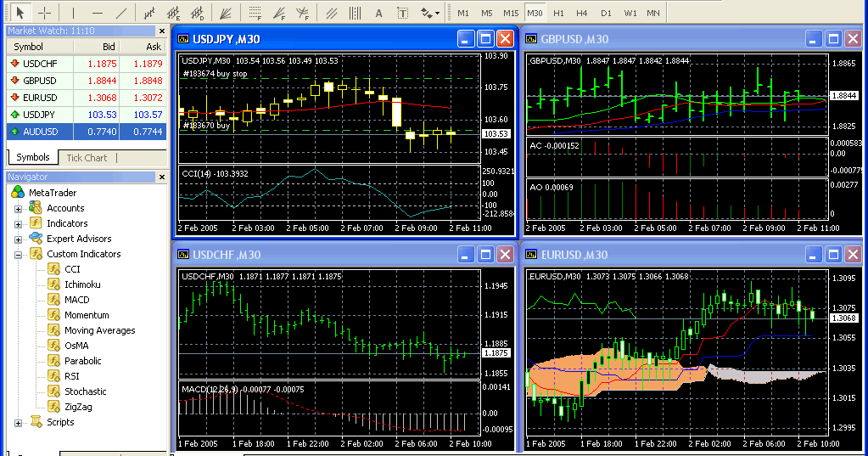Image resolution: width=868 pixels, height=456 pixels.
Task: Minimize the EURUSD,M30 chart window
Action: point(813,254)
